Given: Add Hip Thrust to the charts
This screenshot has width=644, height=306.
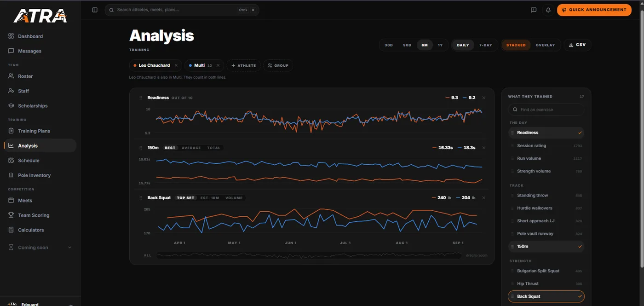Looking at the screenshot, I should pyautogui.click(x=546, y=284).
